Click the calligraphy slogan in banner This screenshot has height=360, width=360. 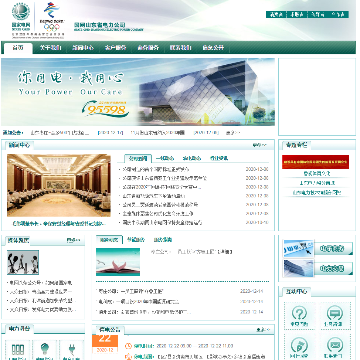70,78
